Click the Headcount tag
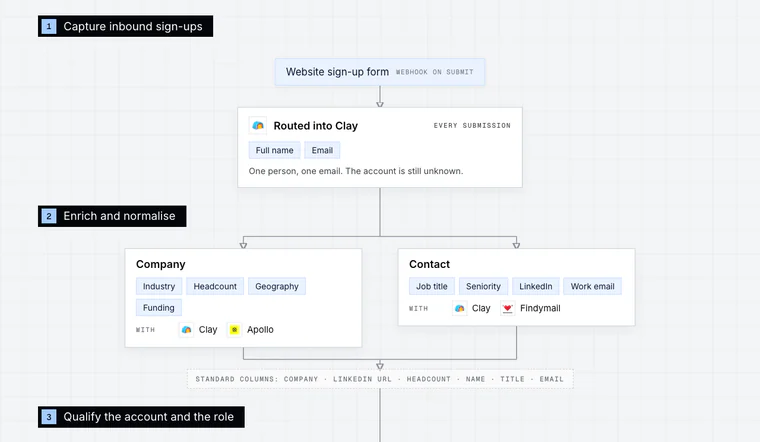760x442 pixels. pos(215,286)
